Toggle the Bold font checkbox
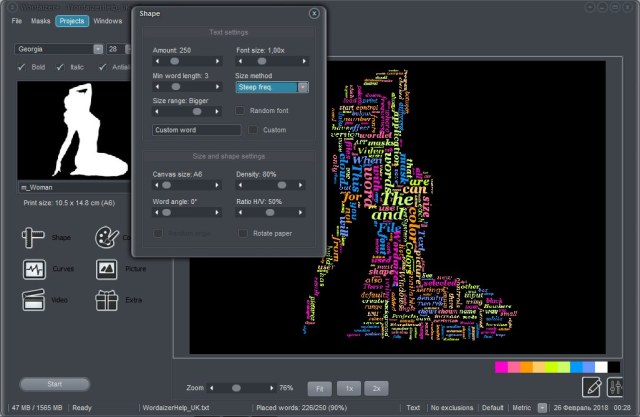 (x=23, y=68)
